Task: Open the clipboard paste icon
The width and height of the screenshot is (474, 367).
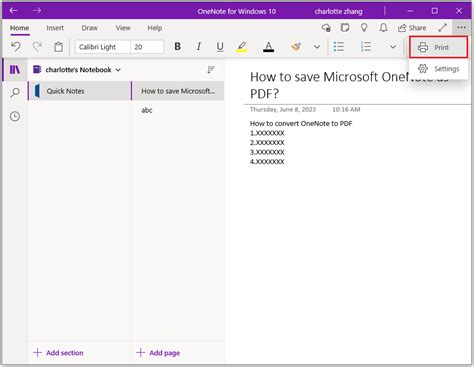Action: [59, 47]
